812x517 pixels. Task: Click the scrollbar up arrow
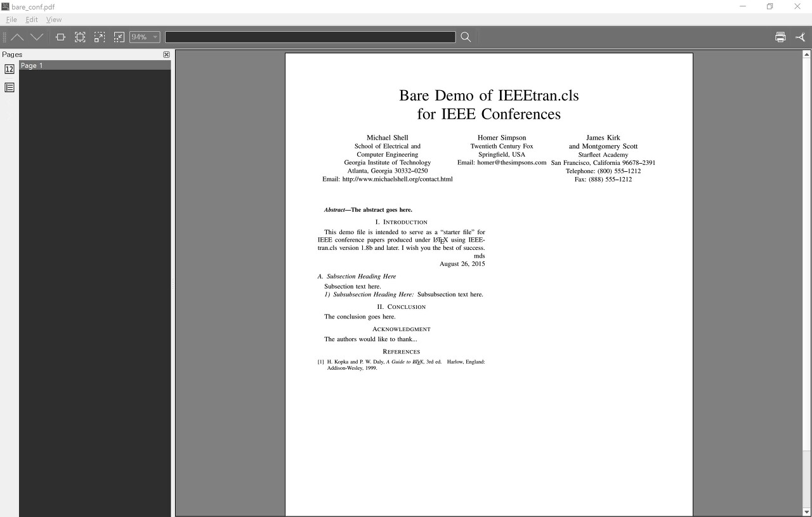click(x=807, y=55)
